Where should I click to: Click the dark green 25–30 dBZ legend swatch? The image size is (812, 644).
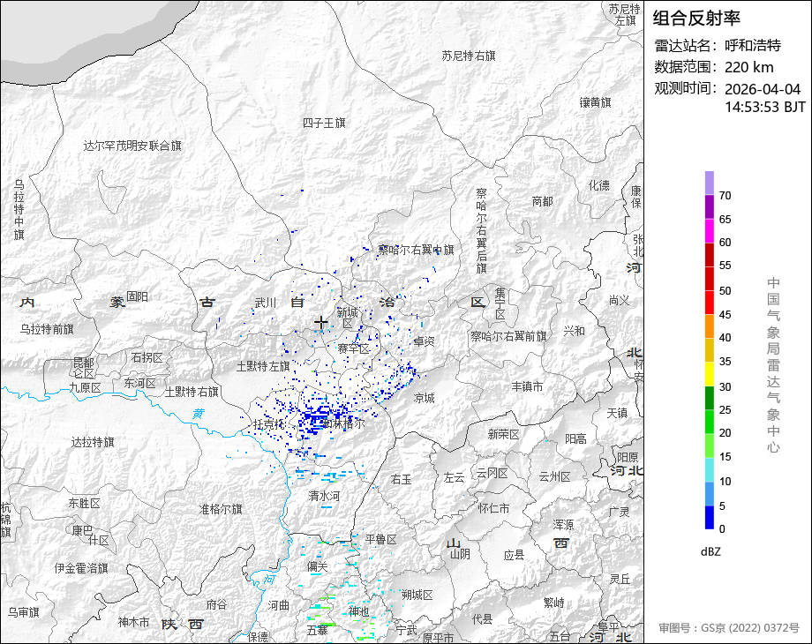pos(709,399)
